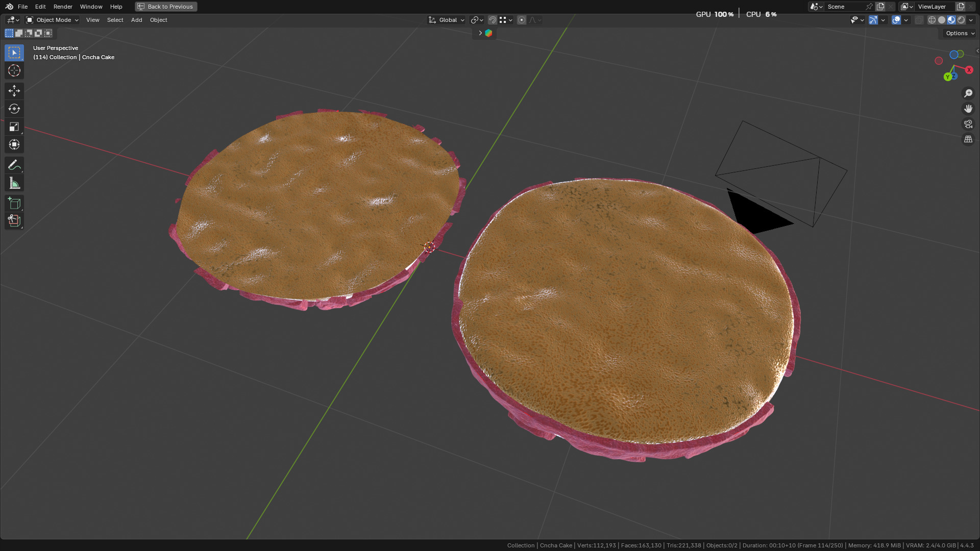Toggle proportional editing
Image resolution: width=980 pixels, height=551 pixels.
(521, 20)
